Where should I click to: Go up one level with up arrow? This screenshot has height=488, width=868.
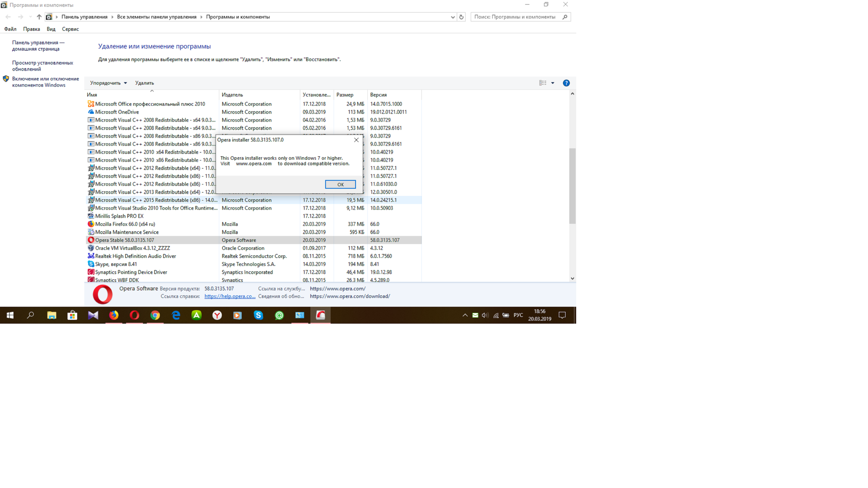(x=39, y=17)
